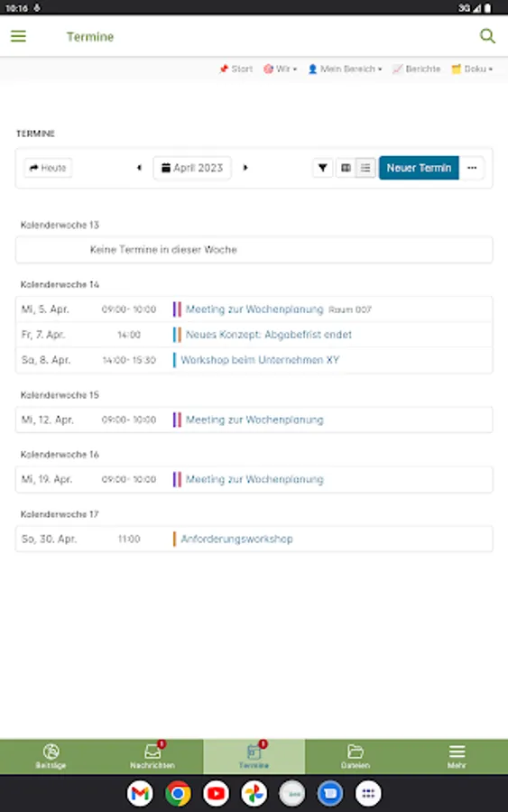
Task: Select the Termine bottom tab
Action: pos(254,757)
